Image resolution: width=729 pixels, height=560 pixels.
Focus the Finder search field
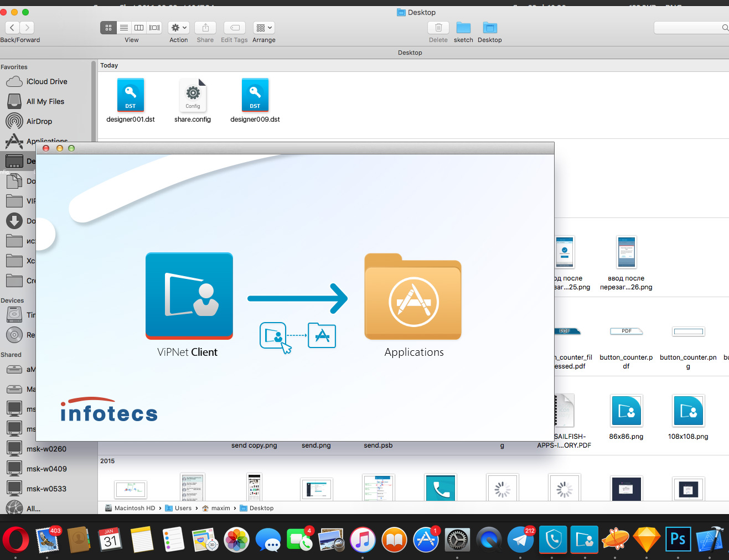click(691, 27)
